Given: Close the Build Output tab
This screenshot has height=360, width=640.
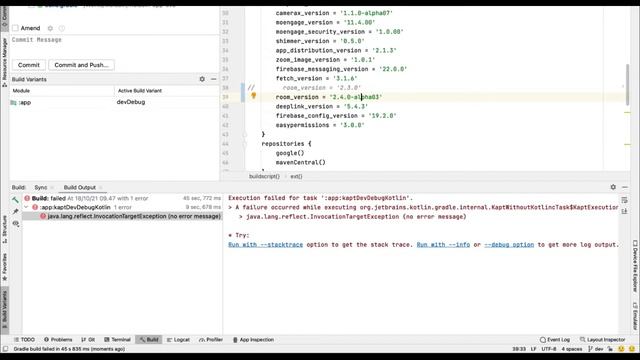Looking at the screenshot, I should click(x=101, y=188).
